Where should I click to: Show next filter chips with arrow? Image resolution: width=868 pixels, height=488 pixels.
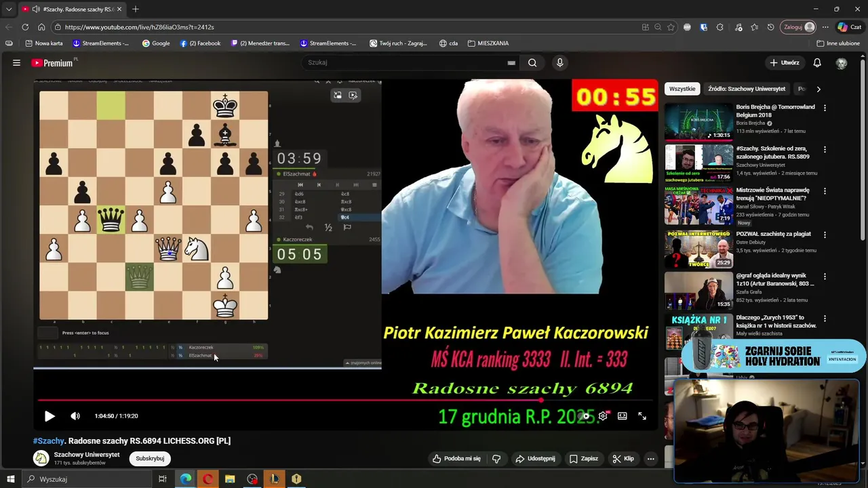[818, 89]
